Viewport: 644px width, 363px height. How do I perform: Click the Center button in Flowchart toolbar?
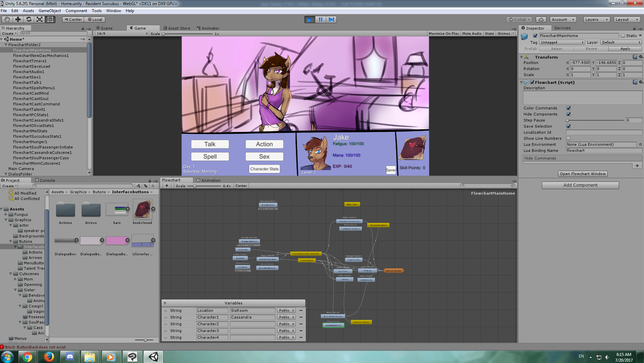tap(241, 186)
